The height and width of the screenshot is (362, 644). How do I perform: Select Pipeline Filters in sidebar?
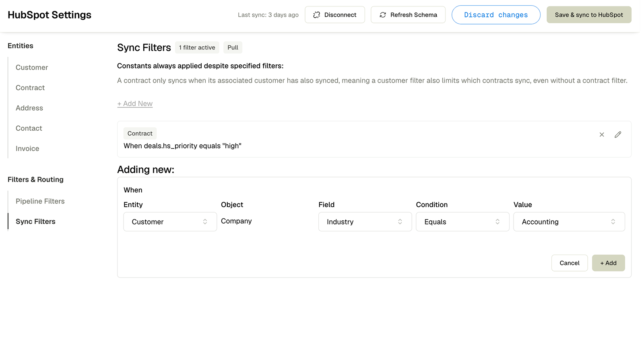[40, 201]
